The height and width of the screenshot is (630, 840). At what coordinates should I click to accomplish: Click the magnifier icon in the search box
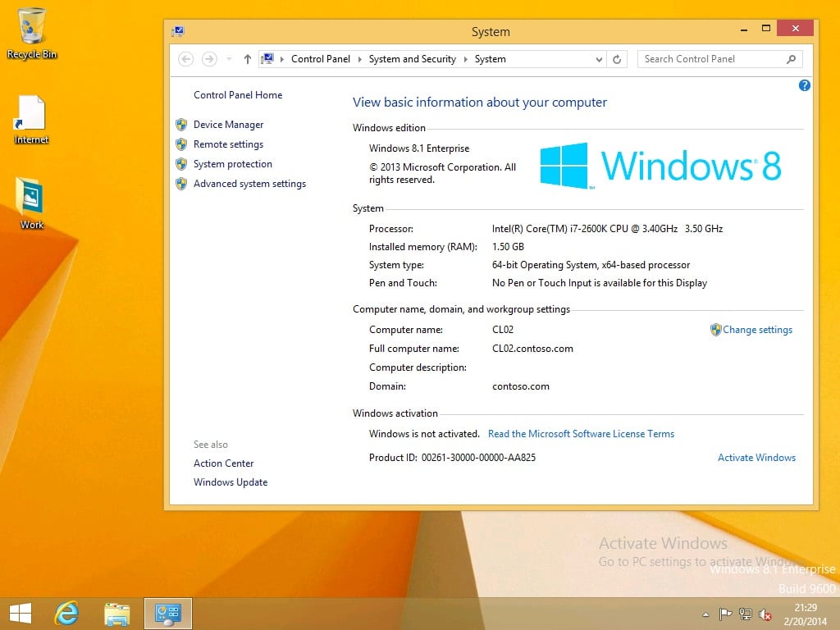pos(789,58)
